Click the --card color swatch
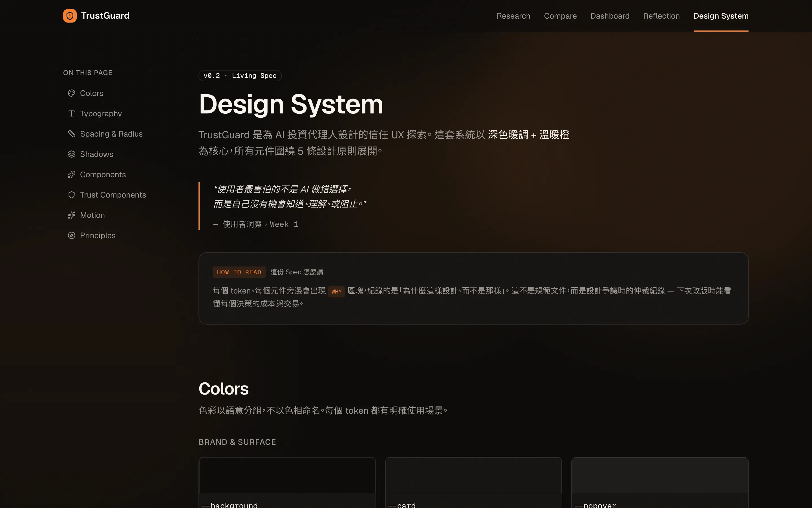This screenshot has height=508, width=812. click(473, 476)
